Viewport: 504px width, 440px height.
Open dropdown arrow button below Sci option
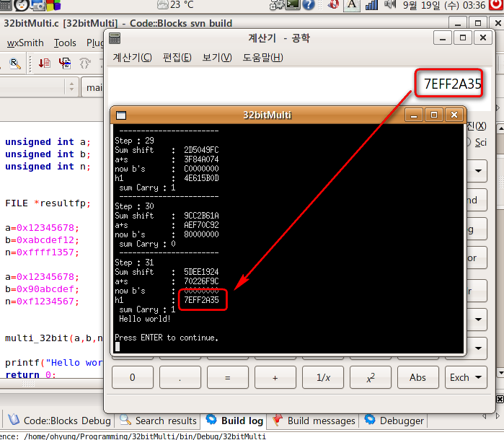(x=477, y=171)
